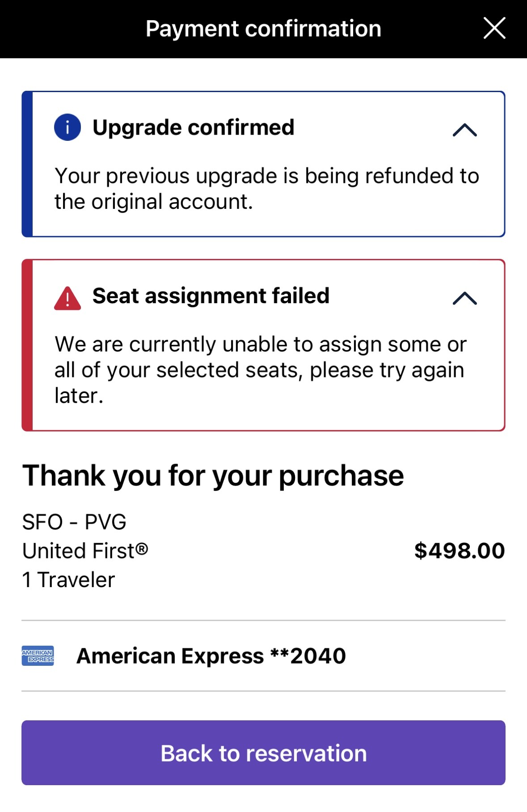The image size is (527, 812).
Task: Click the red left bar of seat alert
Action: coord(27,345)
